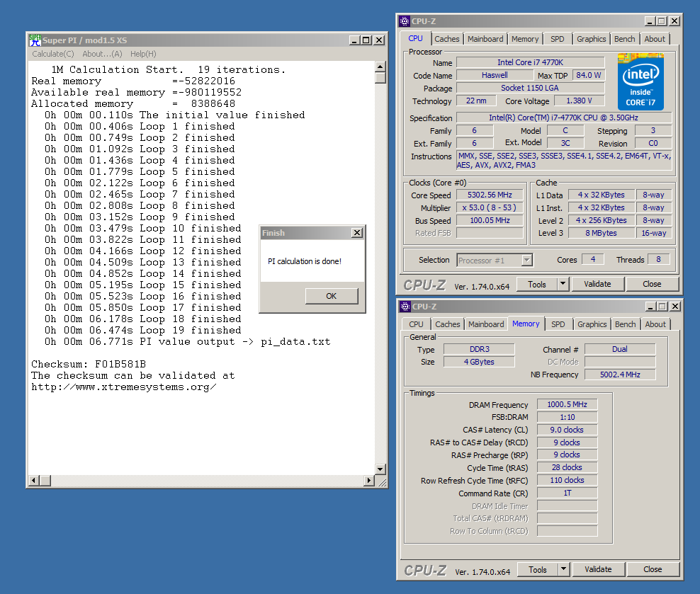Switch to CPU tab in bottom CPU-Z window
Image resolution: width=700 pixels, height=594 pixels.
pos(416,325)
